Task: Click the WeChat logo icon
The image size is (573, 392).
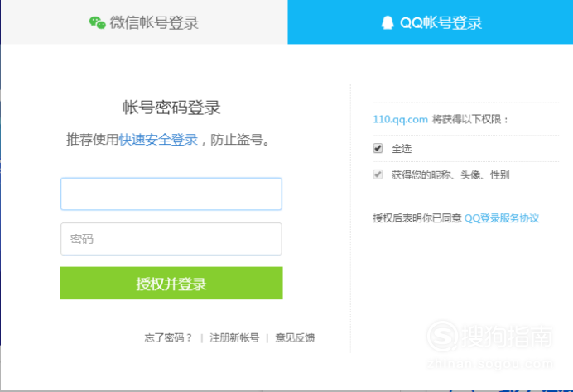Action: [x=97, y=22]
